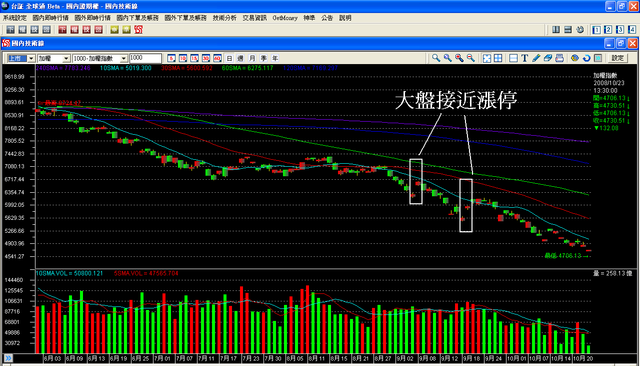Switch to 30-minute chart interval
The height and width of the screenshot is (366, 640).
(206, 58)
